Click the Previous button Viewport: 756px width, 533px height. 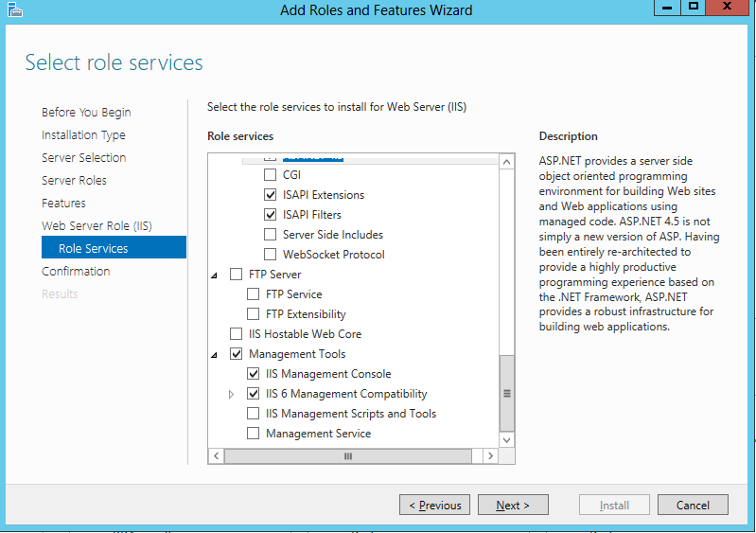pyautogui.click(x=434, y=505)
